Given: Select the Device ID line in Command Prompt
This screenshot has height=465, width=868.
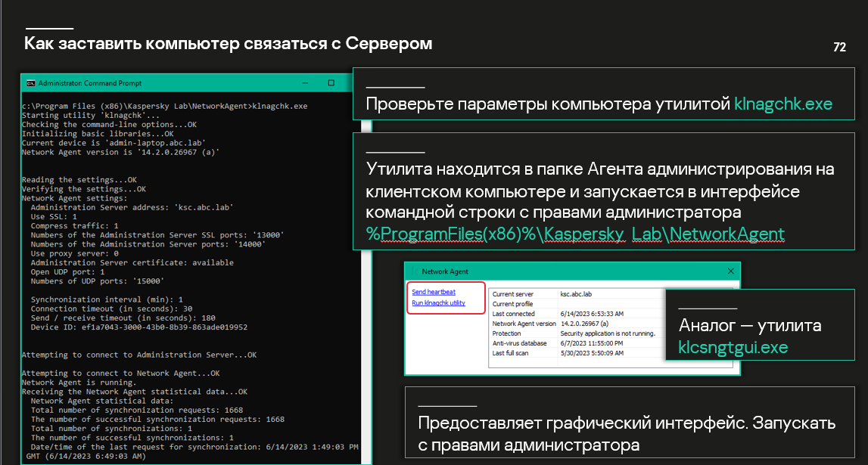Looking at the screenshot, I should [x=139, y=327].
